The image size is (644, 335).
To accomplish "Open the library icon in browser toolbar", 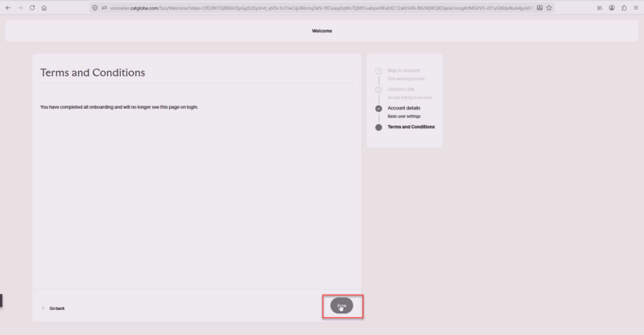I will tap(600, 8).
